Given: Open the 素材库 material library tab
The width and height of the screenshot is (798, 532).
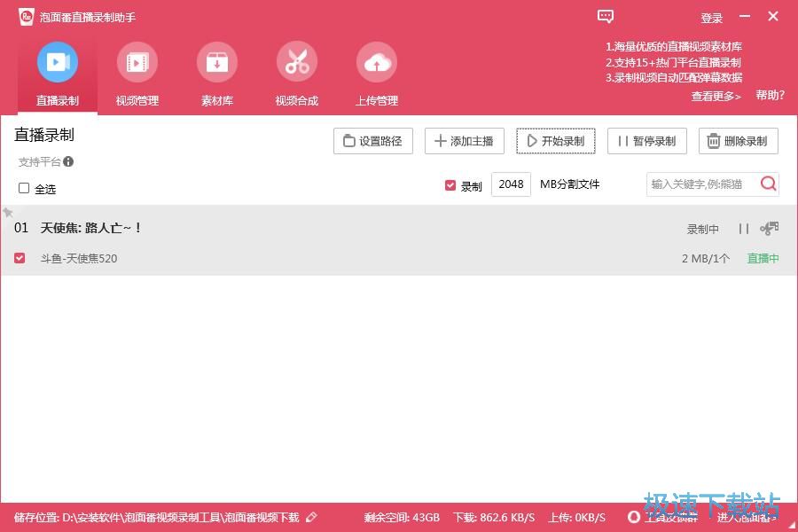Looking at the screenshot, I should [x=217, y=74].
